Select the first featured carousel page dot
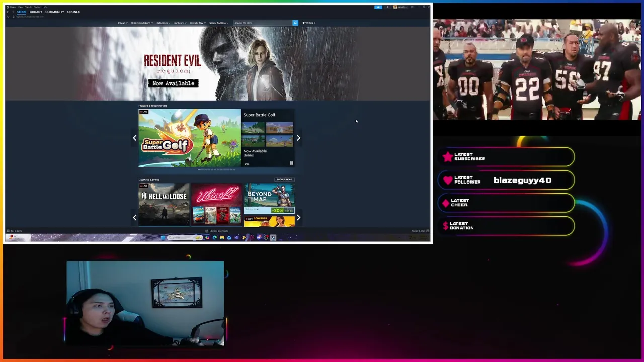This screenshot has height=362, width=644. pos(199,169)
